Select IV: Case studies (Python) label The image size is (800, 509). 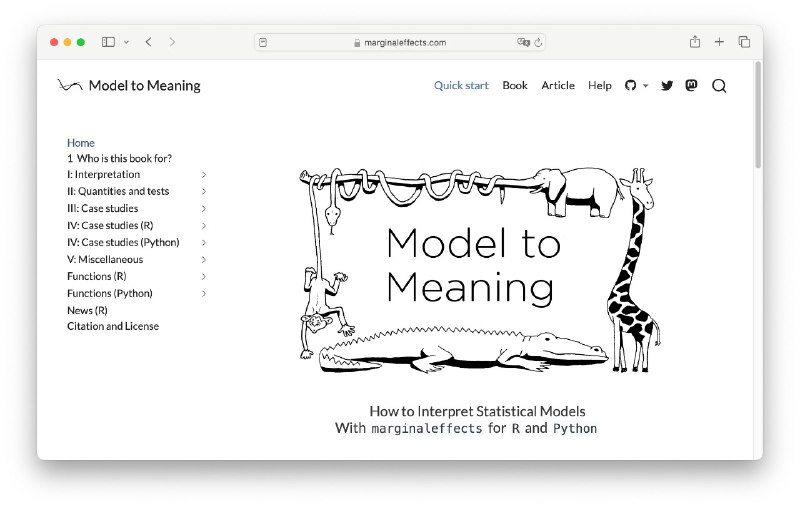pos(123,242)
